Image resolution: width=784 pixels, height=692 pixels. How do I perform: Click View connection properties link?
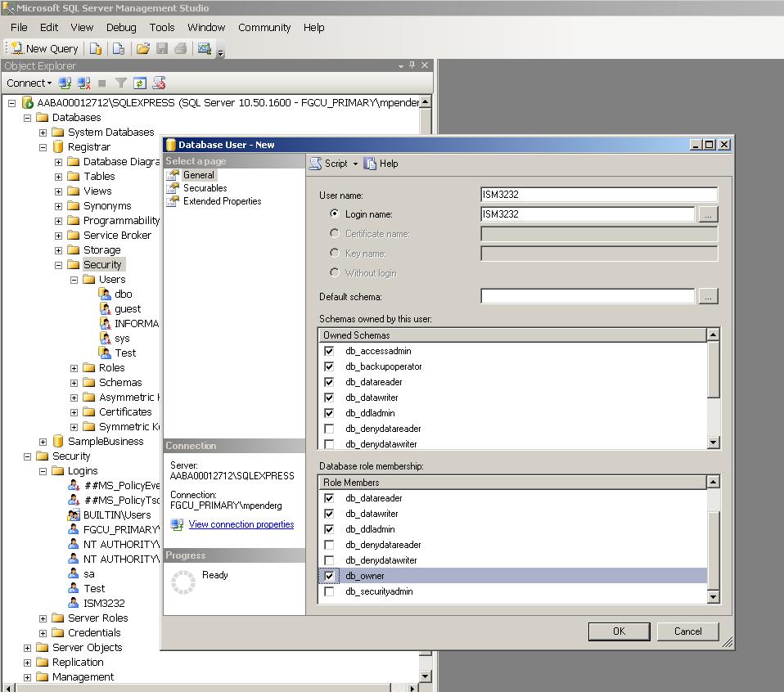coord(241,524)
